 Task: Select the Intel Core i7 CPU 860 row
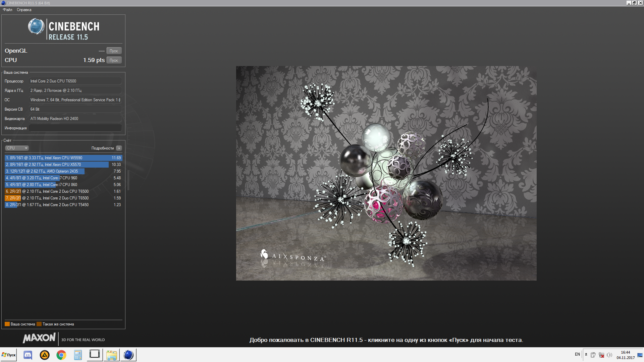tap(63, 185)
